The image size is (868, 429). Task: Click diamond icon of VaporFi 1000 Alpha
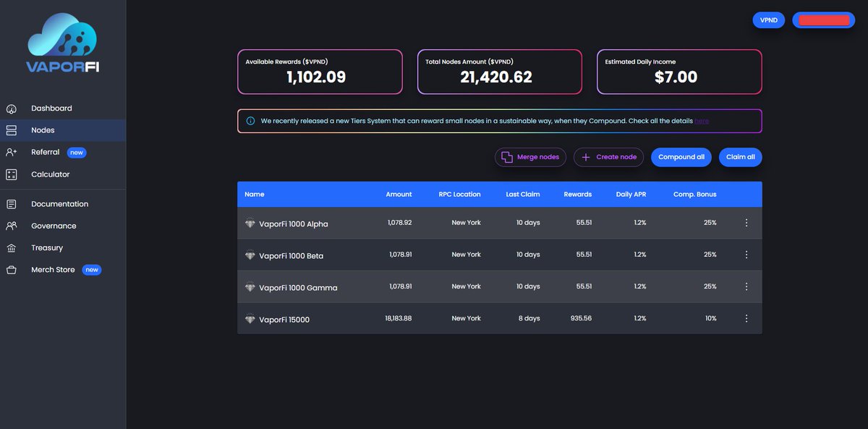tap(250, 224)
